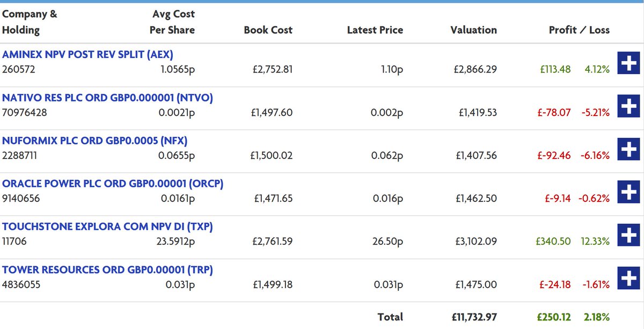Select Touchstone book cost £2,761.59

pos(272,241)
